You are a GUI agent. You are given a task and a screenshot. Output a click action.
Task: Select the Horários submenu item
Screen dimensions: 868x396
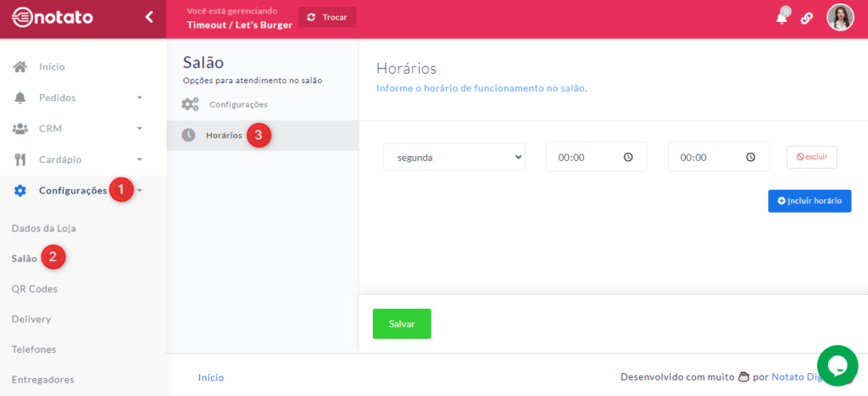pyautogui.click(x=224, y=136)
